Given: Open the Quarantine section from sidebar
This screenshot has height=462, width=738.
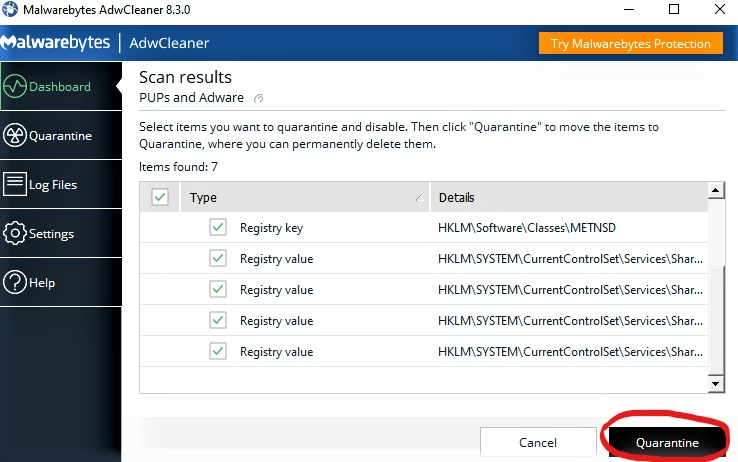Looking at the screenshot, I should tap(61, 135).
